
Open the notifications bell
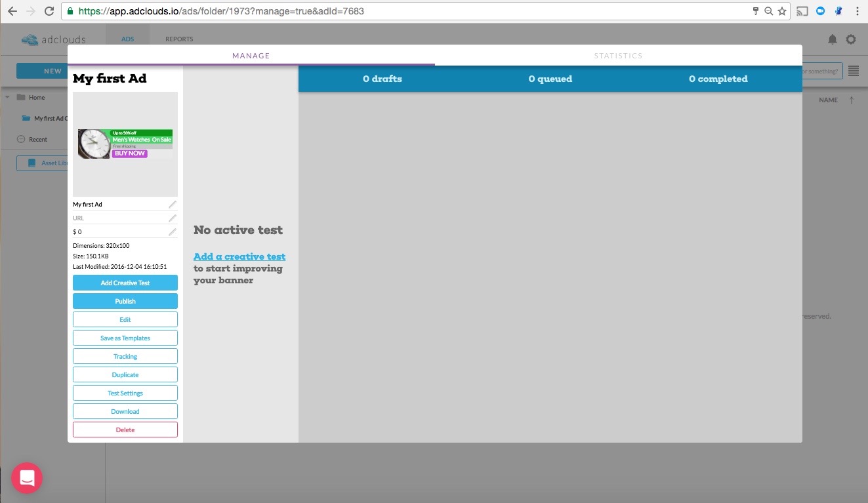[x=833, y=39]
